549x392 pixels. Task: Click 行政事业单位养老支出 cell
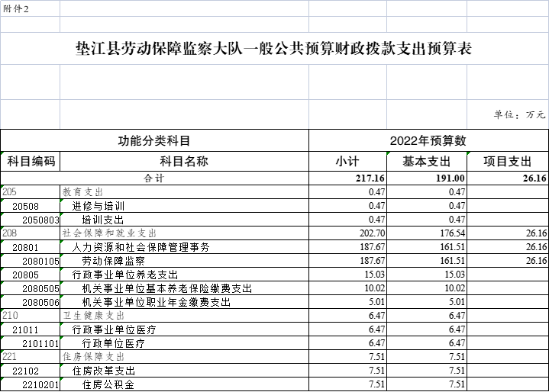coord(184,274)
